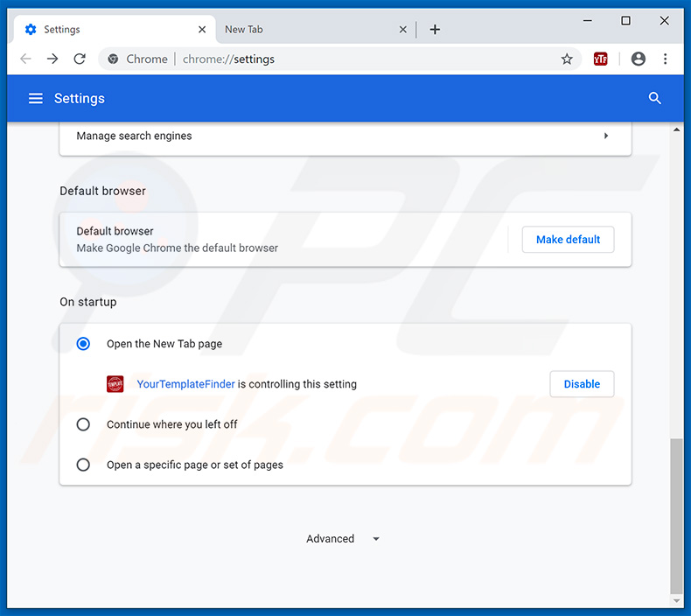Screen dimensions: 691x616
Task: Switch to the Settings tab
Action: click(115, 30)
